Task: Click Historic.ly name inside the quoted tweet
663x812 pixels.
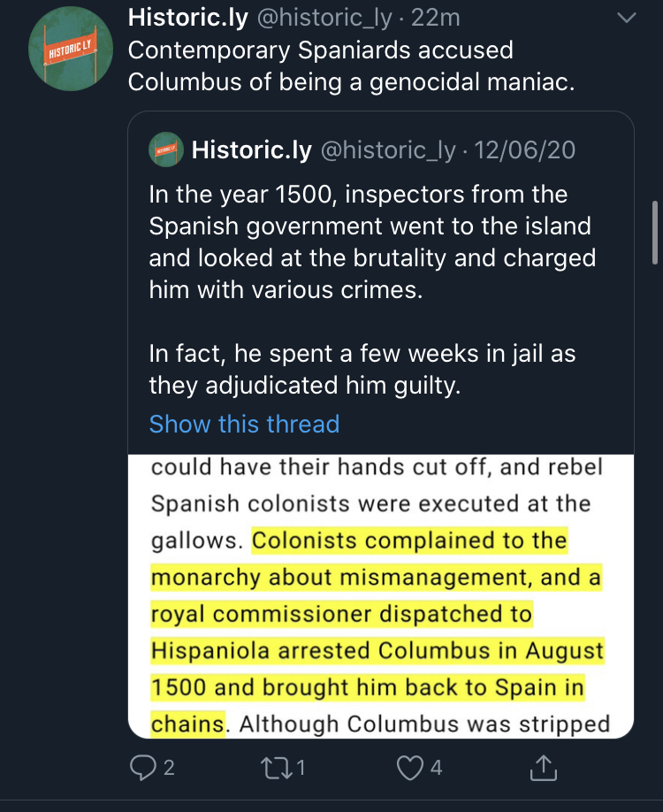Action: click(252, 150)
